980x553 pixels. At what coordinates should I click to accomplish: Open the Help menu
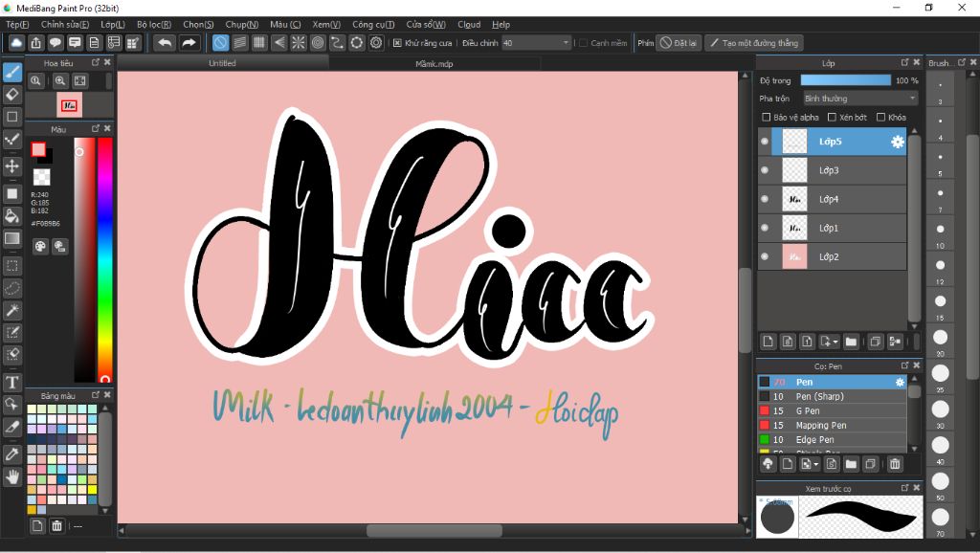[501, 24]
